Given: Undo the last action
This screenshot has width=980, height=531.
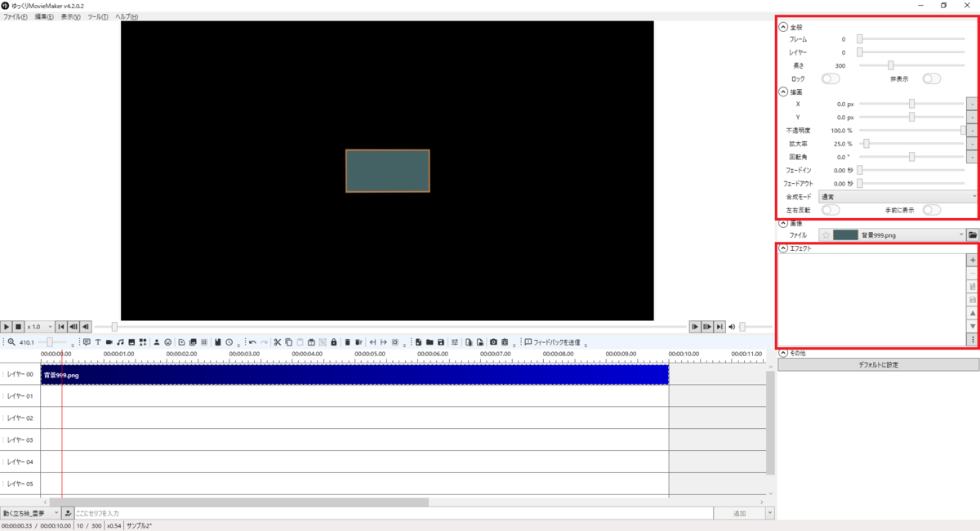Looking at the screenshot, I should [x=252, y=342].
